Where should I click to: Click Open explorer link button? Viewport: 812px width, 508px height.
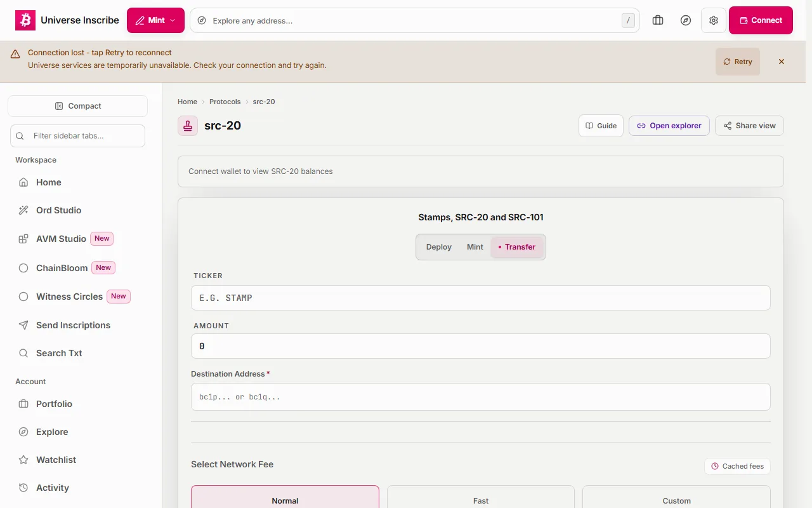click(x=669, y=126)
